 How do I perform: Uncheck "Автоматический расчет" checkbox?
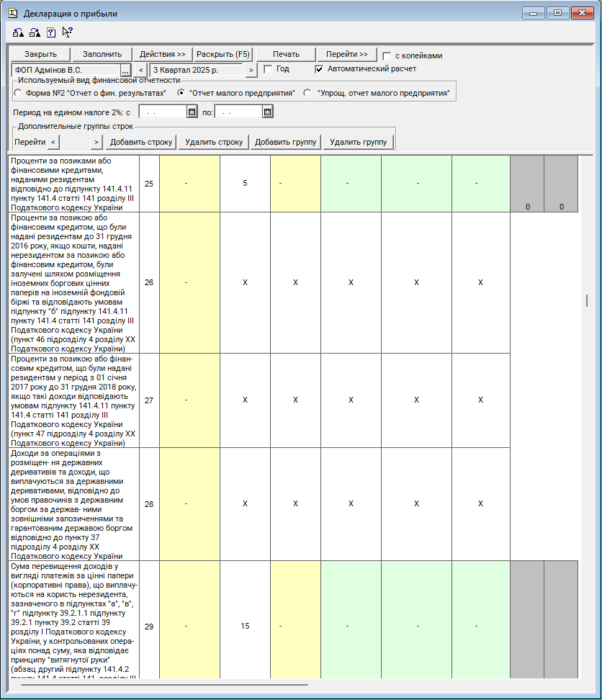click(320, 69)
